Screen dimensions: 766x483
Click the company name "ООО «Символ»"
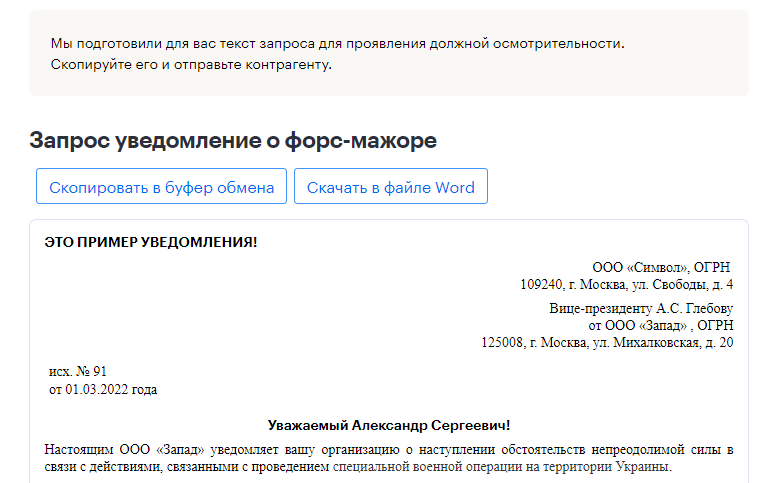click(x=639, y=268)
